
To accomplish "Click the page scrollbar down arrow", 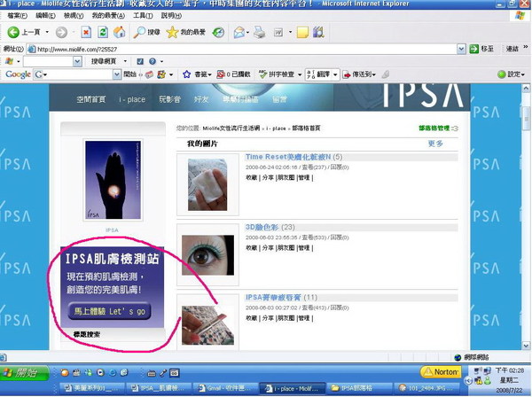I will tap(526, 346).
